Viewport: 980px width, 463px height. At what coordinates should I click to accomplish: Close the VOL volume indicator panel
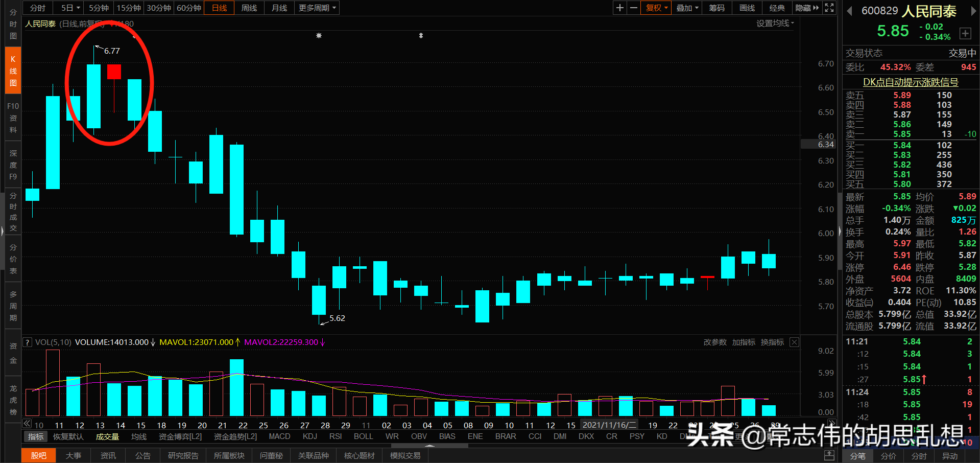click(x=794, y=342)
